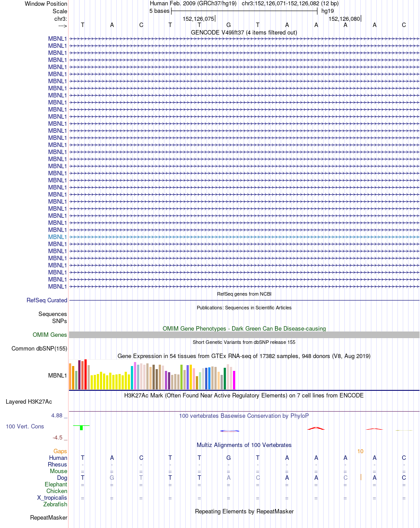This screenshot has height=528, width=420.
Task: Click the magenta last bar in GTEx chart
Action: point(234,380)
